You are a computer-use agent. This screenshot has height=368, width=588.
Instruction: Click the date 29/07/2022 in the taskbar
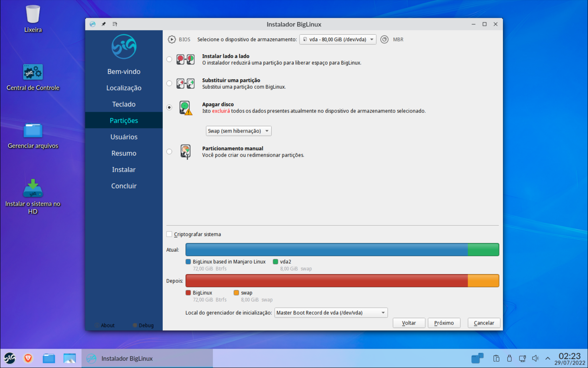569,363
